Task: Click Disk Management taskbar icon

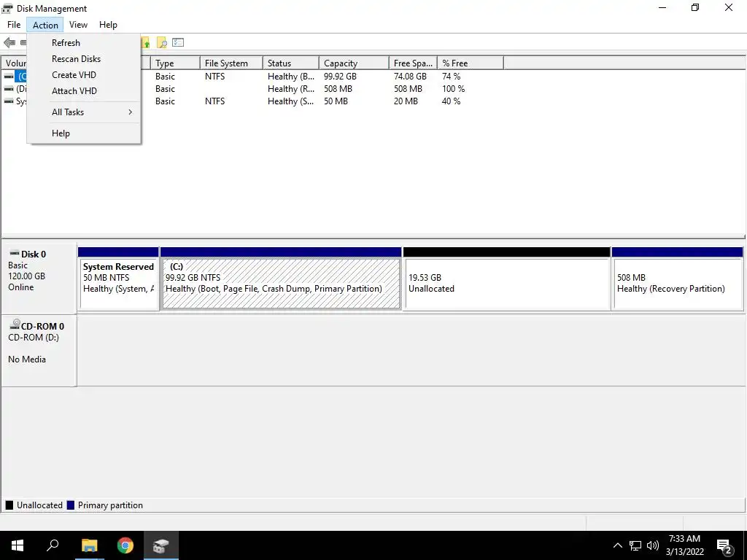Action: 161,545
